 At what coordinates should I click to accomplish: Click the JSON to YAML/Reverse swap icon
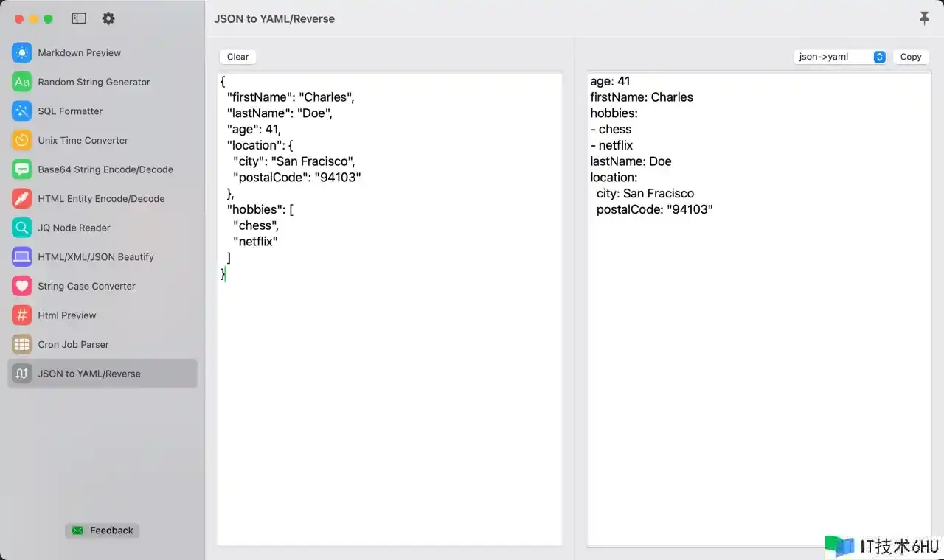22,374
